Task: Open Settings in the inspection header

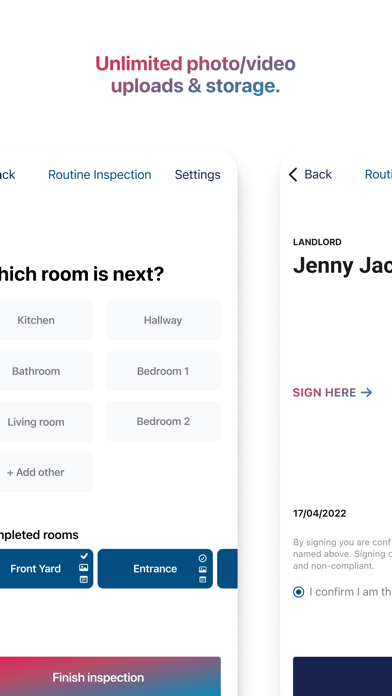Action: [x=197, y=175]
